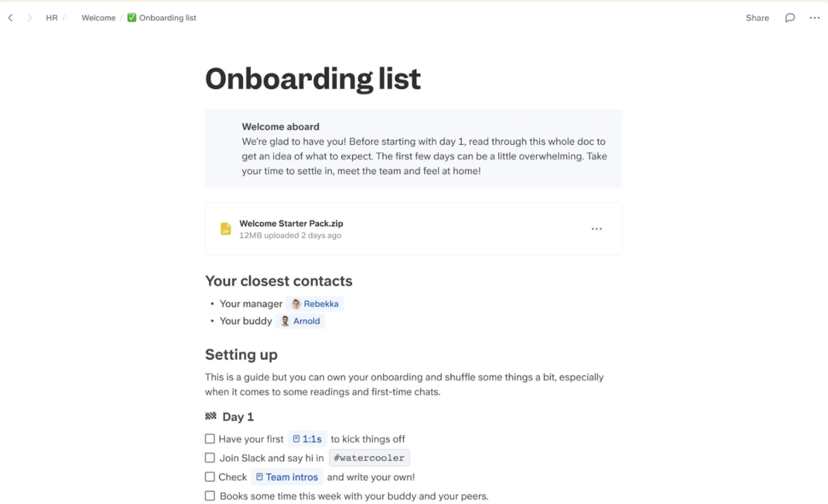Viewport: 828px width, 504px height.
Task: Open the 1:1s page link
Action: [308, 438]
